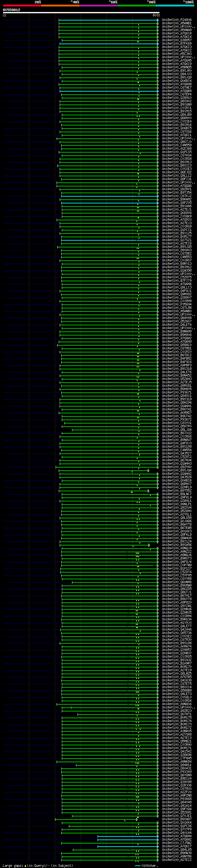Viewport: 197px width, 868px height.
Task: Click the UniRef100_B9I6N9 label
Action: click(177, 104)
